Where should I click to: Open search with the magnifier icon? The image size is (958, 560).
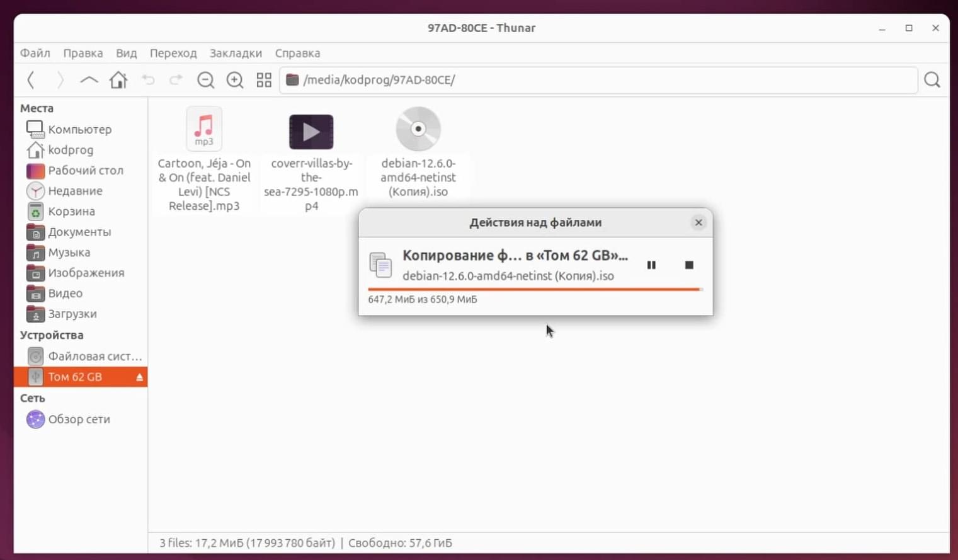coord(932,80)
